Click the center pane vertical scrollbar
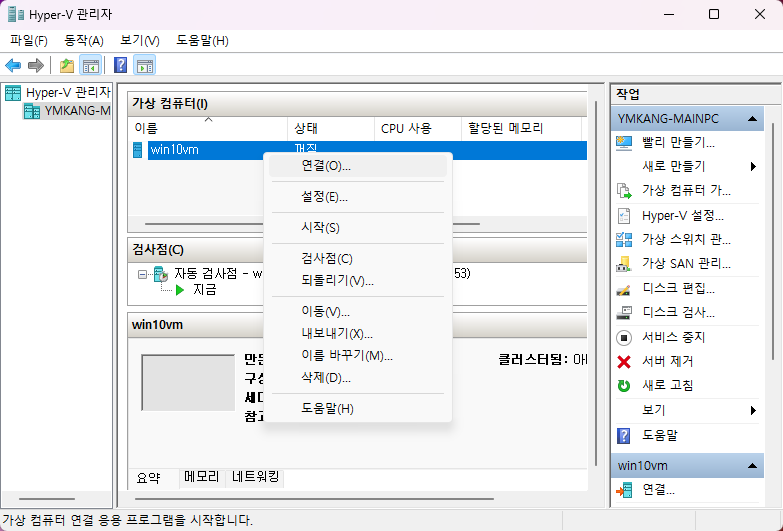The width and height of the screenshot is (783, 531). [x=595, y=284]
